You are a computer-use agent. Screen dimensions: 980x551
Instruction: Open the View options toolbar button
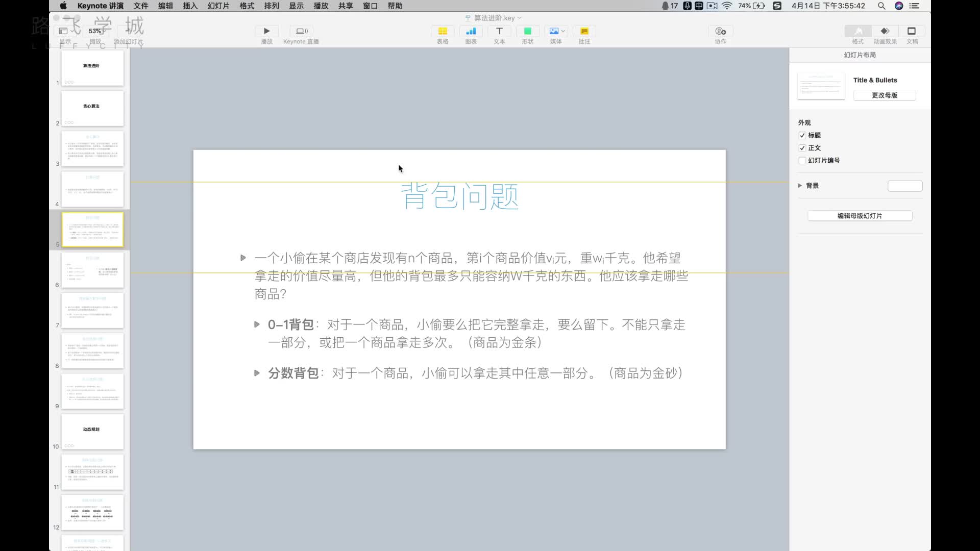[x=65, y=31]
